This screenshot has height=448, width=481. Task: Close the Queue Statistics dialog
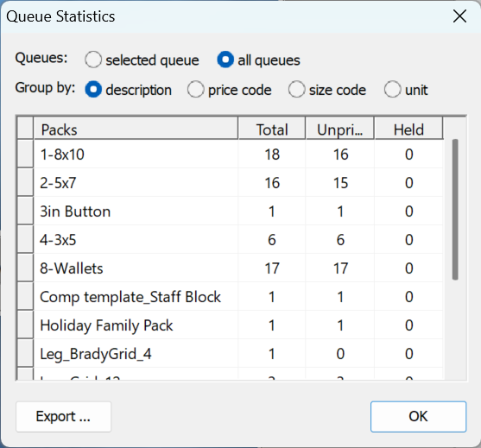point(459,16)
